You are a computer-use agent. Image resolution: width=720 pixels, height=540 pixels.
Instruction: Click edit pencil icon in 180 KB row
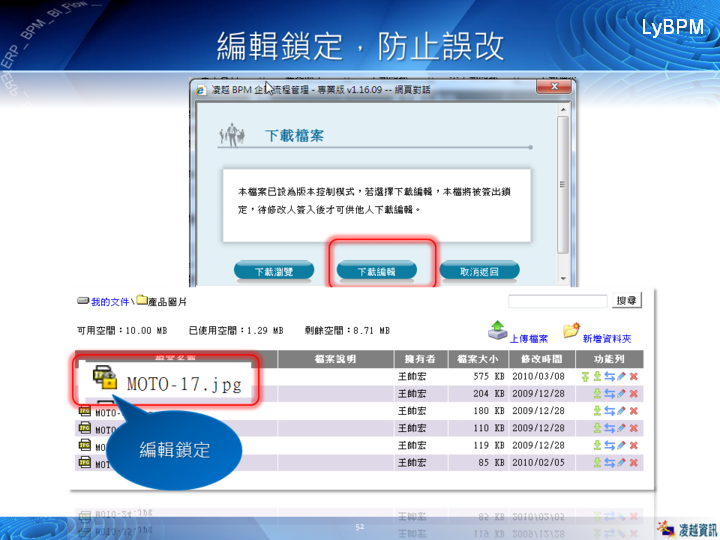coord(621,411)
